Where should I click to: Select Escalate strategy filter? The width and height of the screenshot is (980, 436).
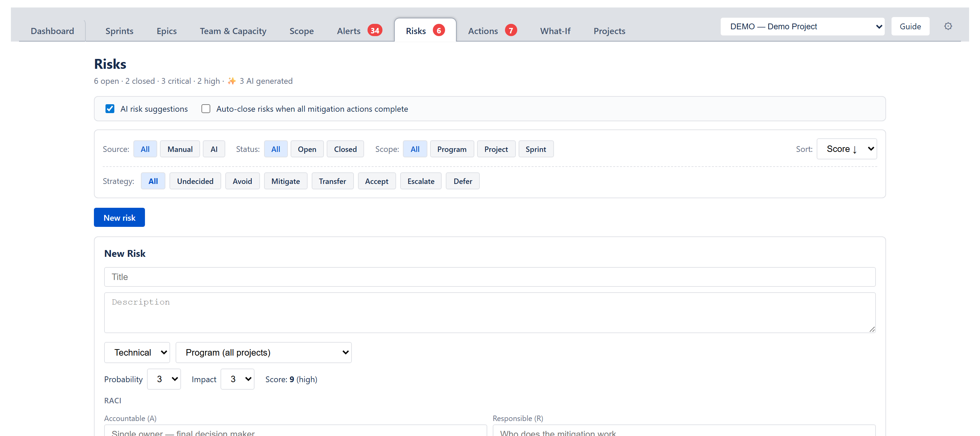click(421, 181)
